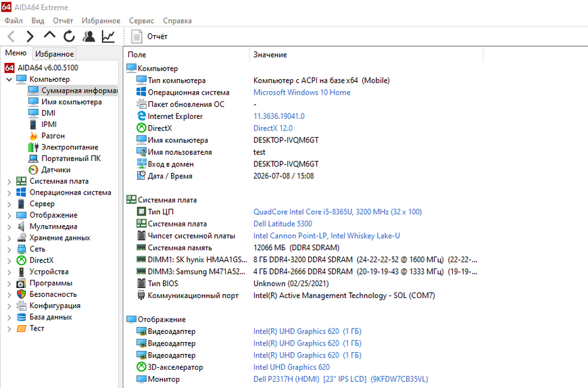Select the Конфигурация gear icon

click(x=22, y=306)
